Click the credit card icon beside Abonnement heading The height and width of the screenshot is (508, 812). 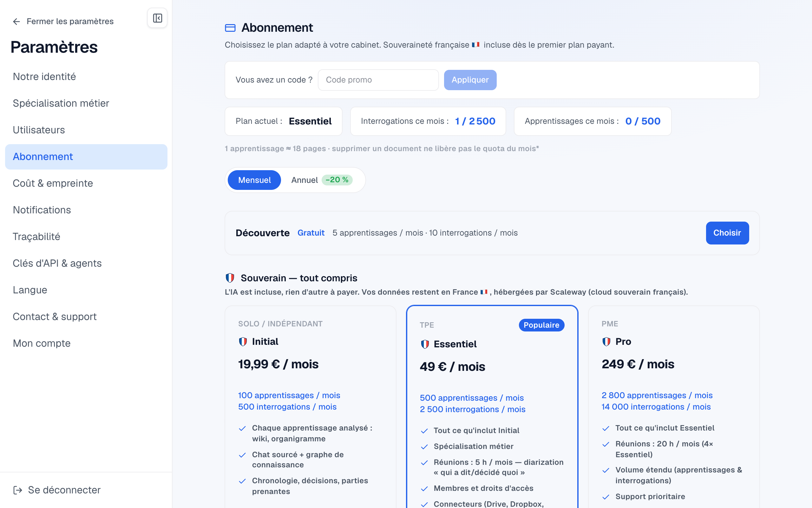point(230,28)
